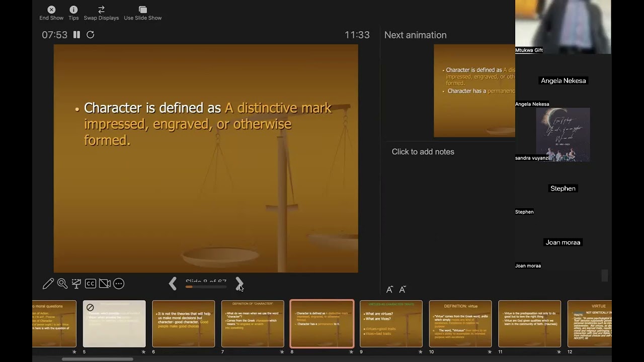
Task: Select the pen annotation tool
Action: pyautogui.click(x=48, y=284)
